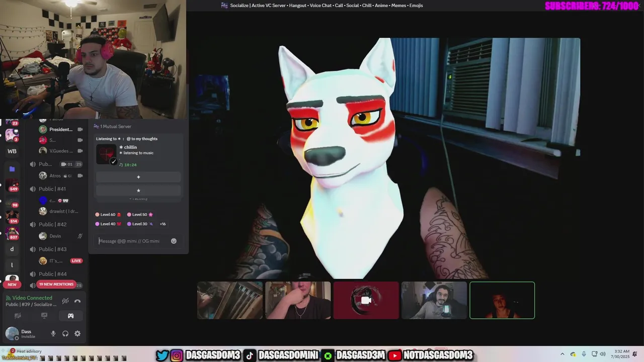
Task: Click the NEW pill under server list
Action: pos(12,284)
